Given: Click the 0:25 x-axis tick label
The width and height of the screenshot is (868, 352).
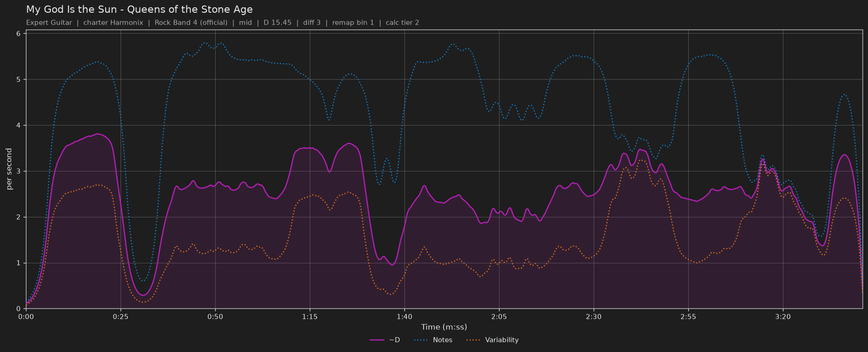Looking at the screenshot, I should pyautogui.click(x=121, y=317).
